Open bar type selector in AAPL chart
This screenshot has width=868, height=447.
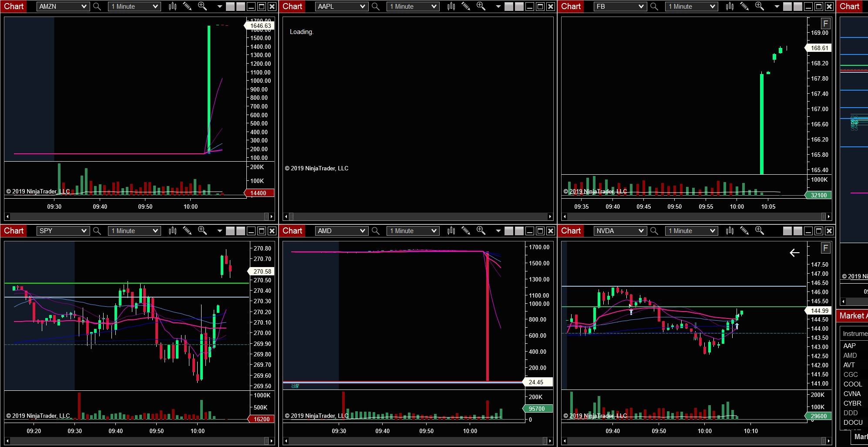point(451,7)
